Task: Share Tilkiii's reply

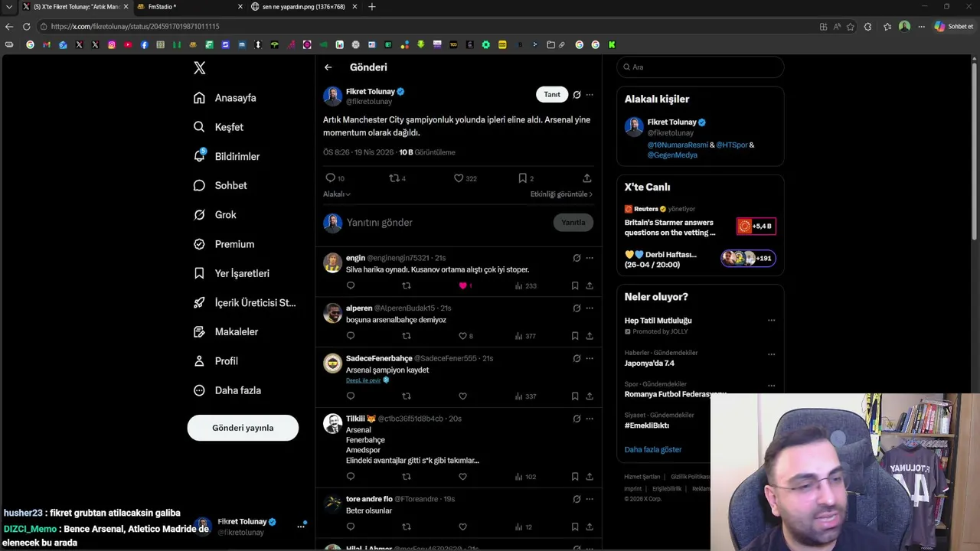Action: click(x=590, y=477)
